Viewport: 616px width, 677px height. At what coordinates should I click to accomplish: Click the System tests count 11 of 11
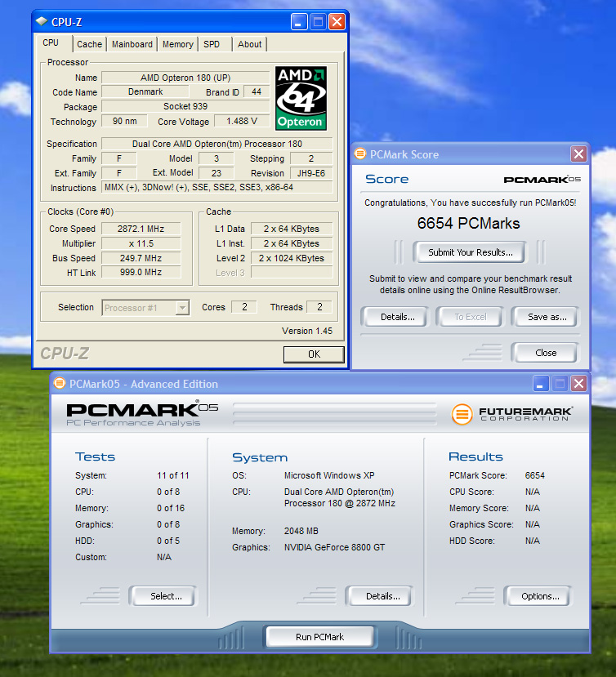point(173,475)
